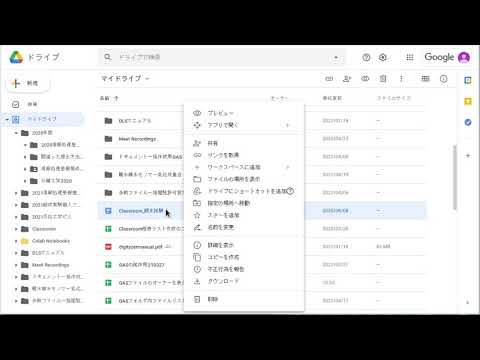This screenshot has width=480, height=360.
Task: Click the file list vertical scrollbar
Action: [454, 177]
